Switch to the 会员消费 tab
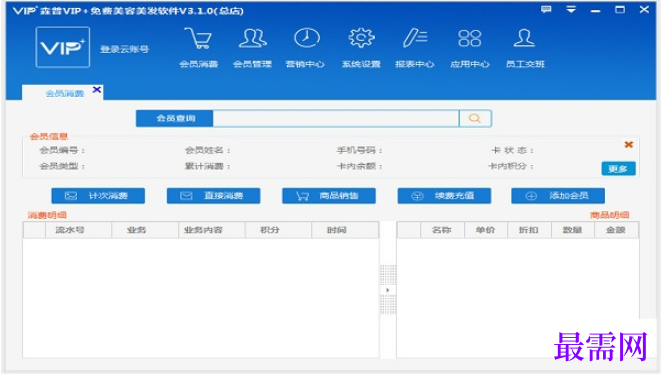Screen dimensions: 666x378 (65, 93)
